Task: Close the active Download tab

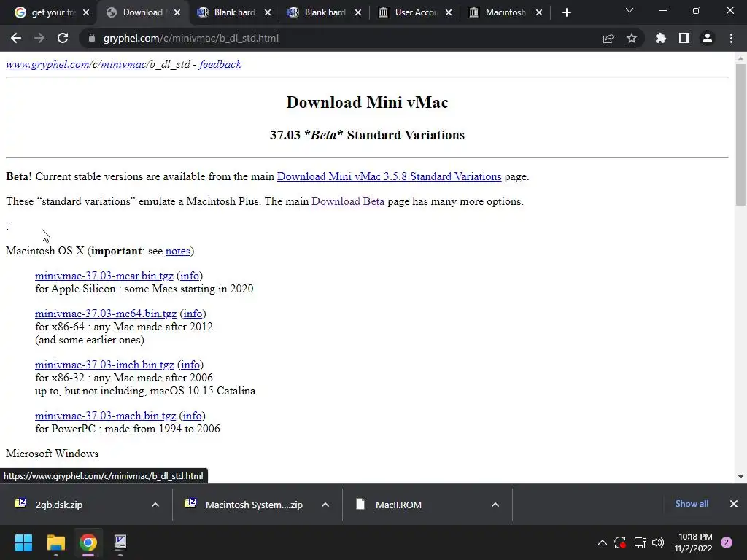Action: 177,12
